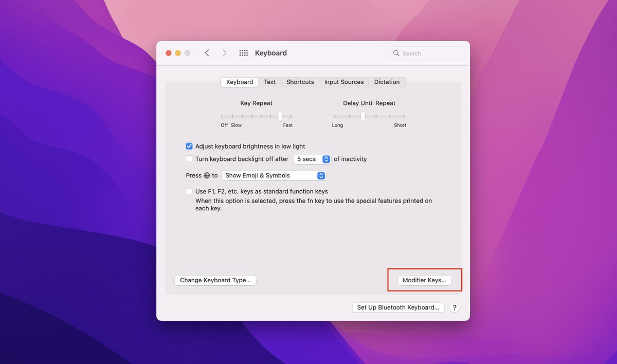Click the back navigation arrow
Viewport: 617px width, 364px height.
[x=207, y=52]
